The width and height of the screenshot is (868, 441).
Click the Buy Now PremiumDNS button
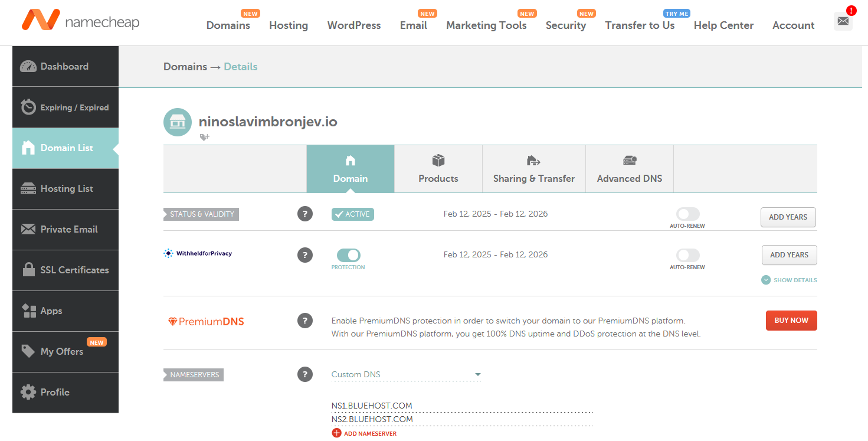[791, 321]
